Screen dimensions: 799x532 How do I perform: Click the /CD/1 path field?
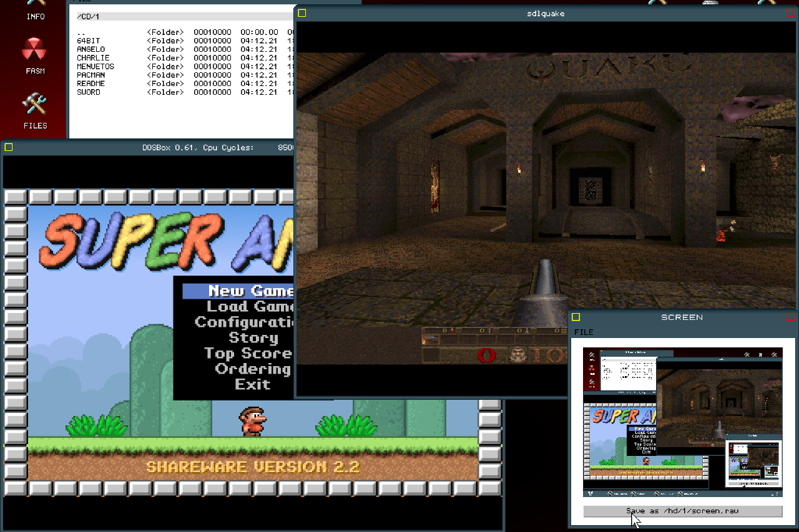(184, 16)
